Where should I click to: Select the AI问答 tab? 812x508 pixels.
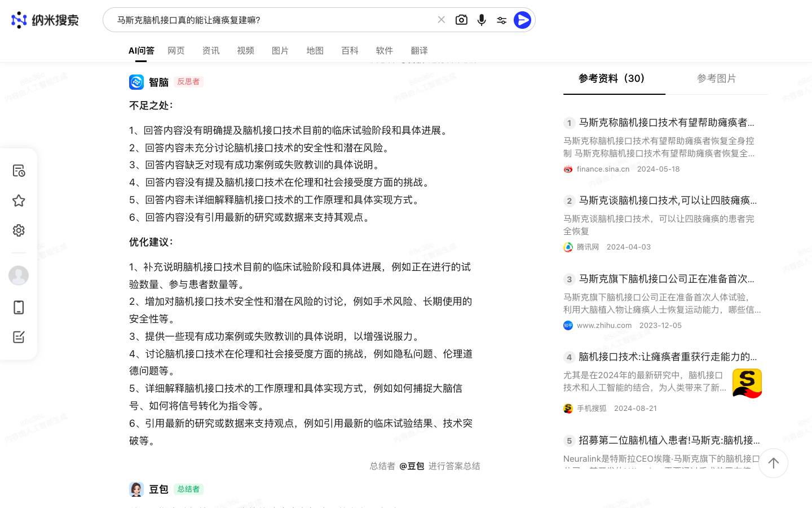(141, 51)
